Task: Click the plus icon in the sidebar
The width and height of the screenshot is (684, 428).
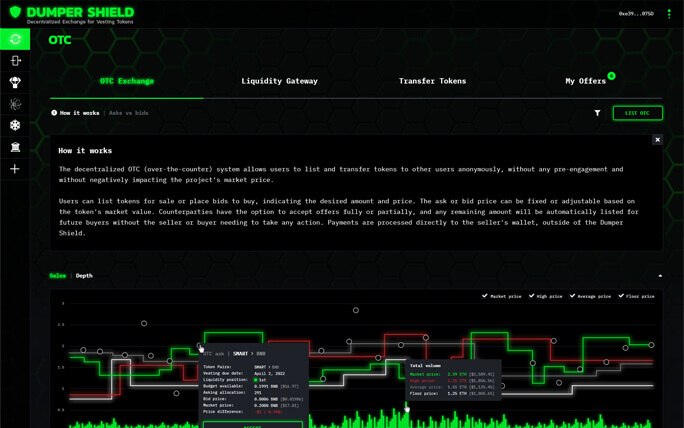Action: (15, 169)
